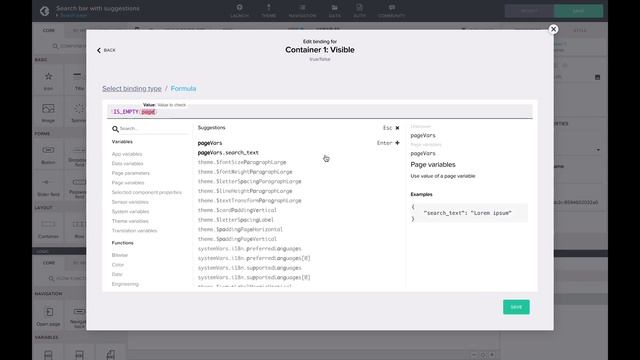Viewport: 640px width, 360px height.
Task: Pick theme.$letterSpacingLabel suggestion
Action: (x=236, y=220)
